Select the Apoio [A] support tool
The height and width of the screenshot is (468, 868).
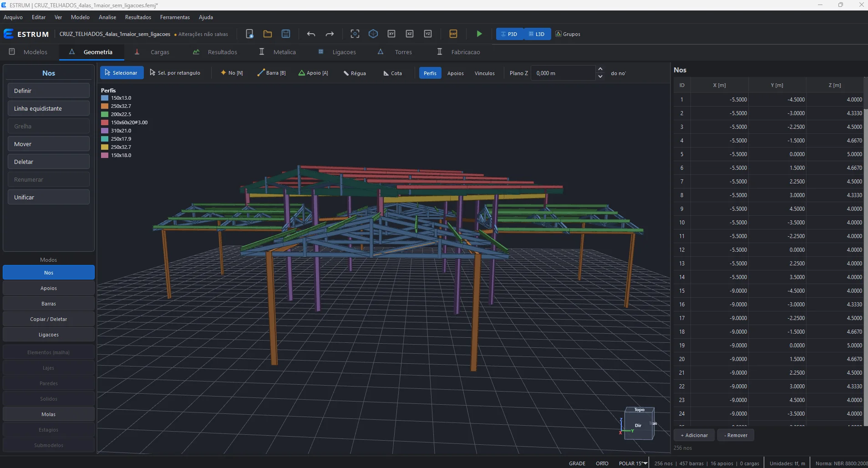click(x=313, y=73)
